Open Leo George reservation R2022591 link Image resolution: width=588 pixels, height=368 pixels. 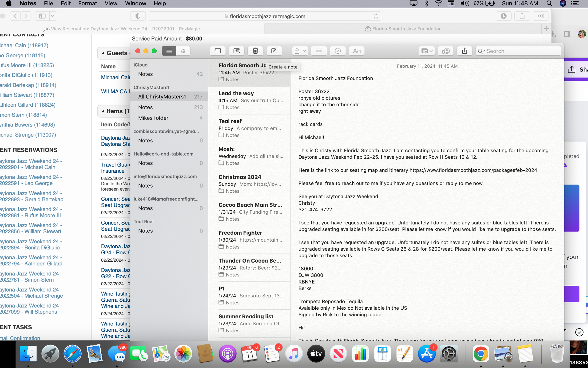coord(31,180)
